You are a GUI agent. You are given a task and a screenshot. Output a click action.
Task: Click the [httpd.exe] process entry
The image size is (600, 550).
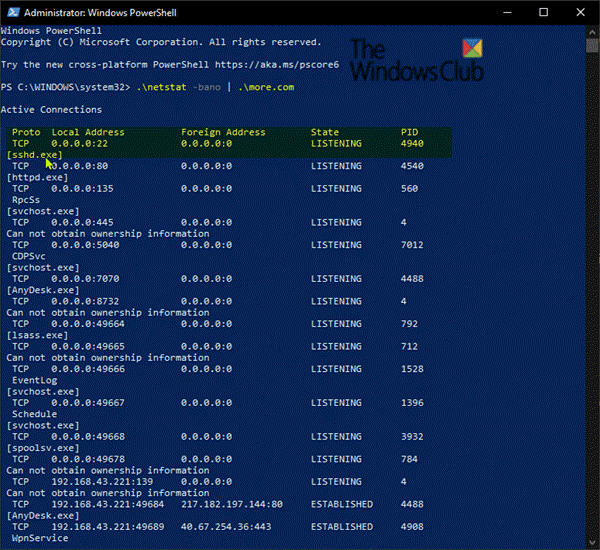(38, 178)
